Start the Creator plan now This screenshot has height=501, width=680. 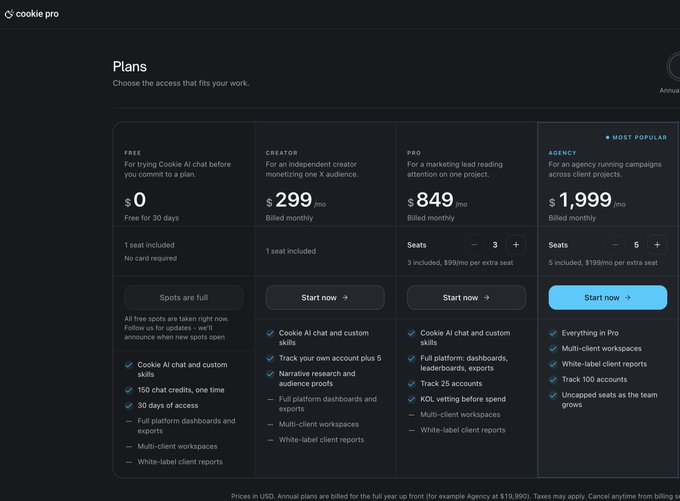[325, 298]
